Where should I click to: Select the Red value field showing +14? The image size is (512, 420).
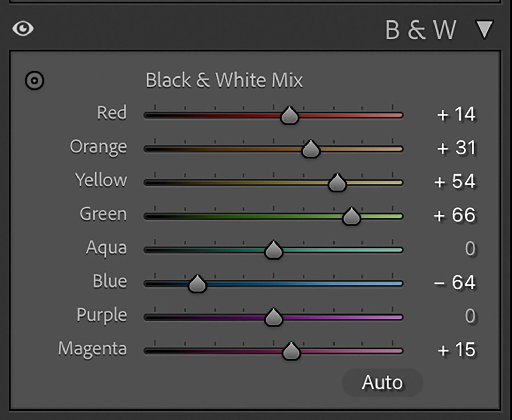click(456, 114)
